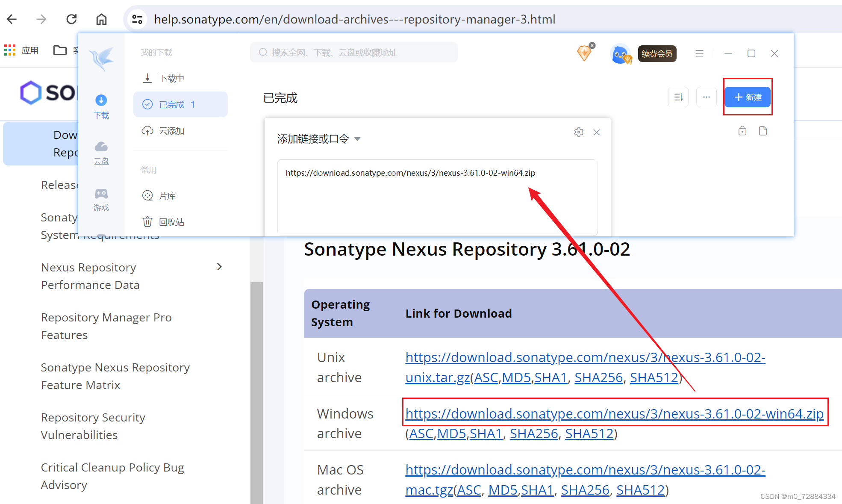842x504 pixels.
Task: Click the 新建 new download button
Action: [747, 97]
